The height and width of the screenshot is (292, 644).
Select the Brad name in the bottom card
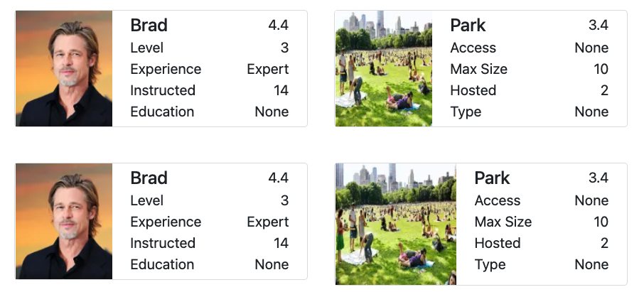point(149,178)
